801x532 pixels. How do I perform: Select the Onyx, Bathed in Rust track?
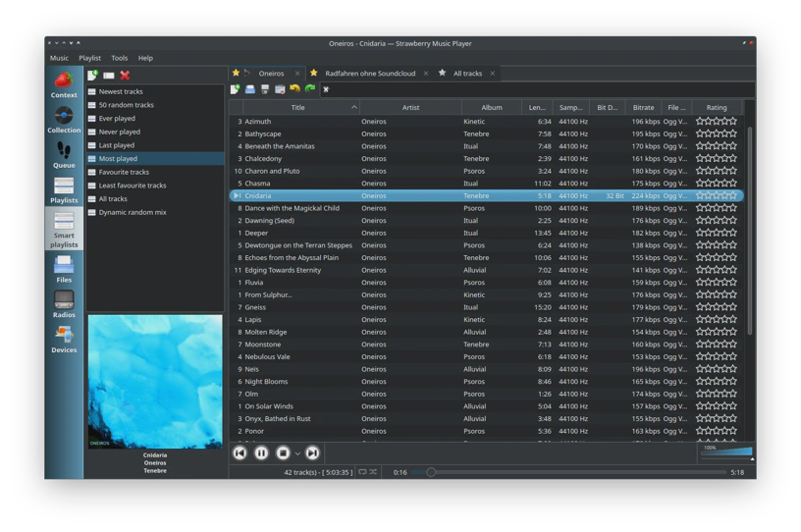point(486,418)
